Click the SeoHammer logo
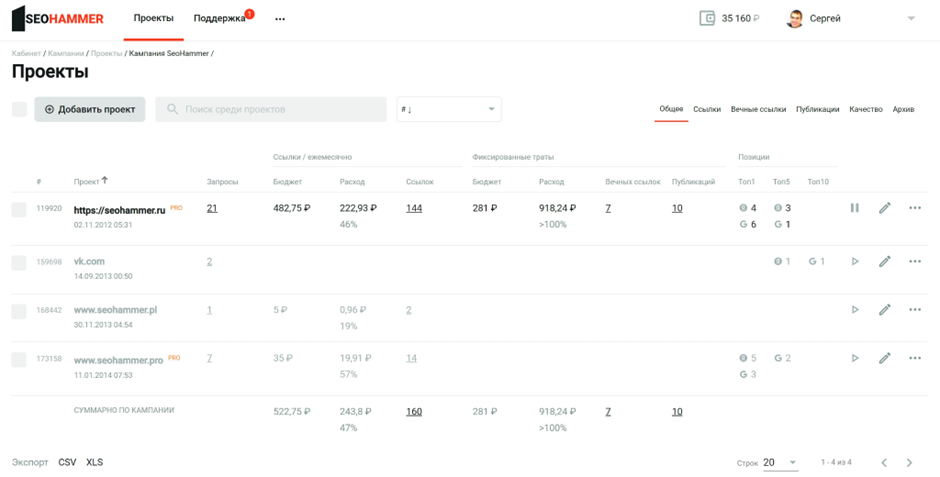This screenshot has width=940, height=477. [x=57, y=18]
